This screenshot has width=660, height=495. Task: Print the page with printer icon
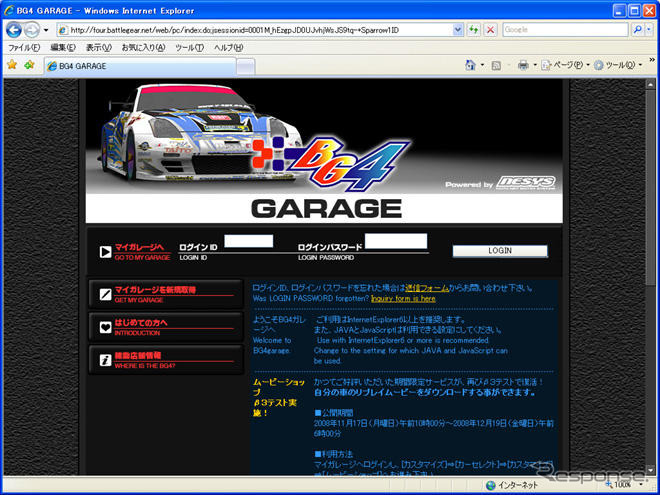click(x=523, y=65)
